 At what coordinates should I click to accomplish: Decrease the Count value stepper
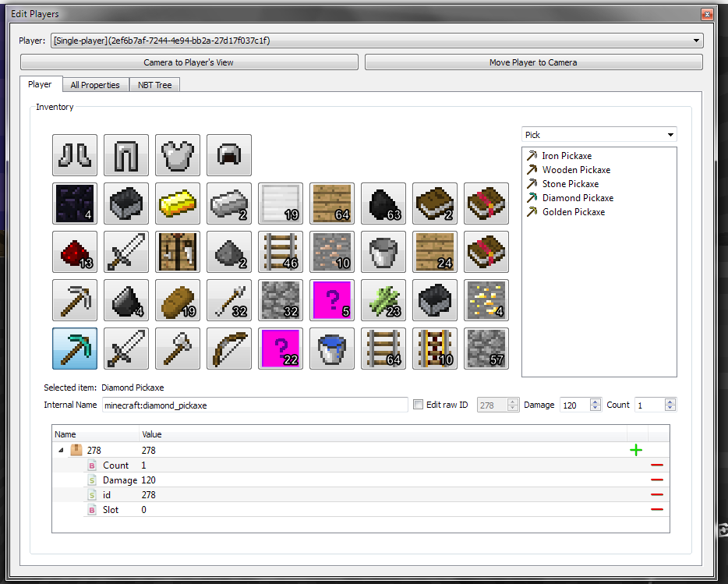(x=670, y=408)
